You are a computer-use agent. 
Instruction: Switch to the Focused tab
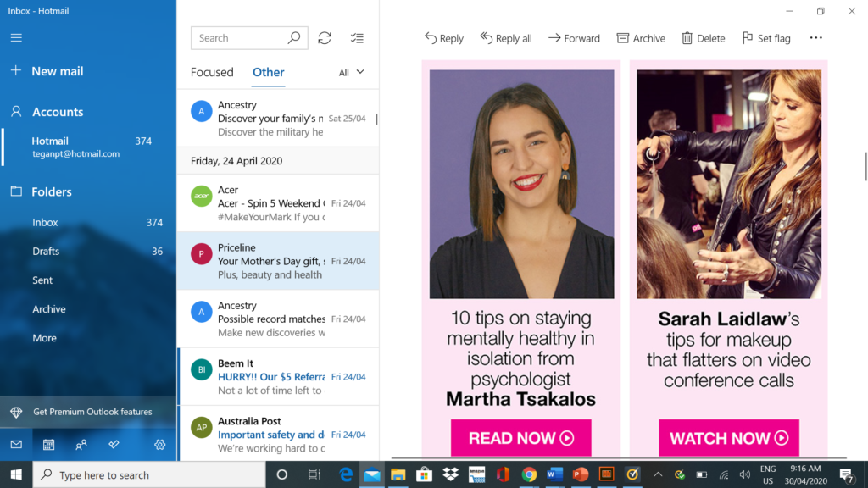212,72
